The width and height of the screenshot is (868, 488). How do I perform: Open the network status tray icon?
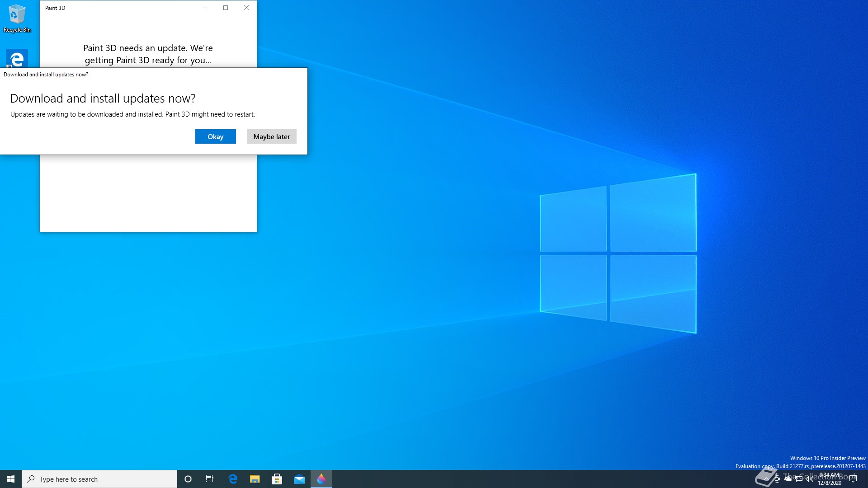799,479
